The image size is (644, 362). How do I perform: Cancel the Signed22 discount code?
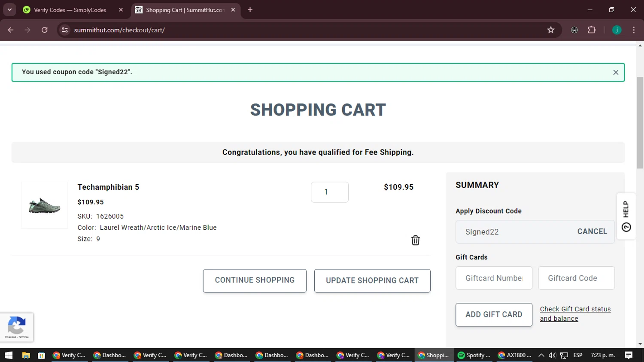(592, 231)
